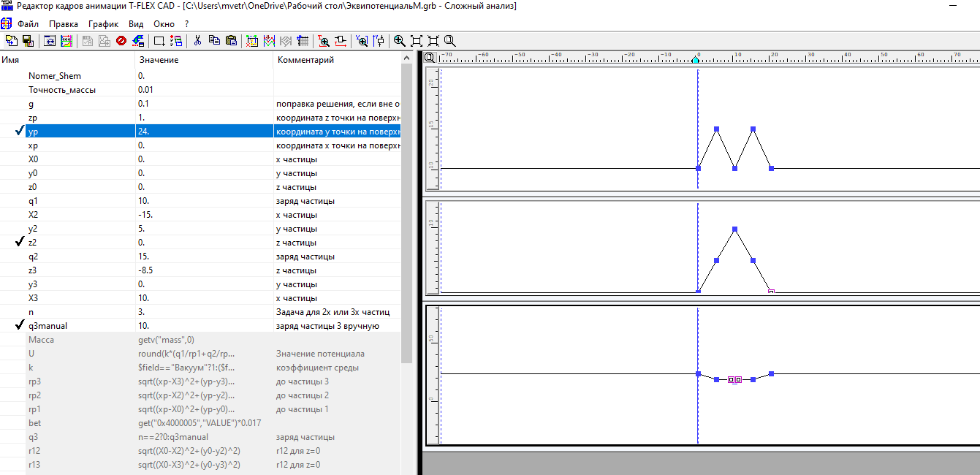Select the bet variable name
The height and width of the screenshot is (475, 980).
[34, 423]
